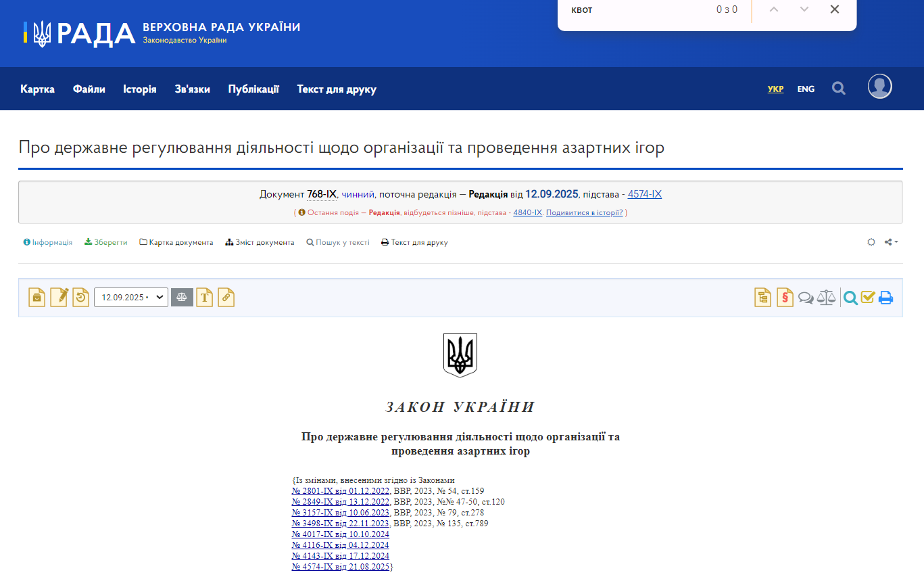This screenshot has height=577, width=924.
Task: Click the document edit pencil icon
Action: pos(59,298)
